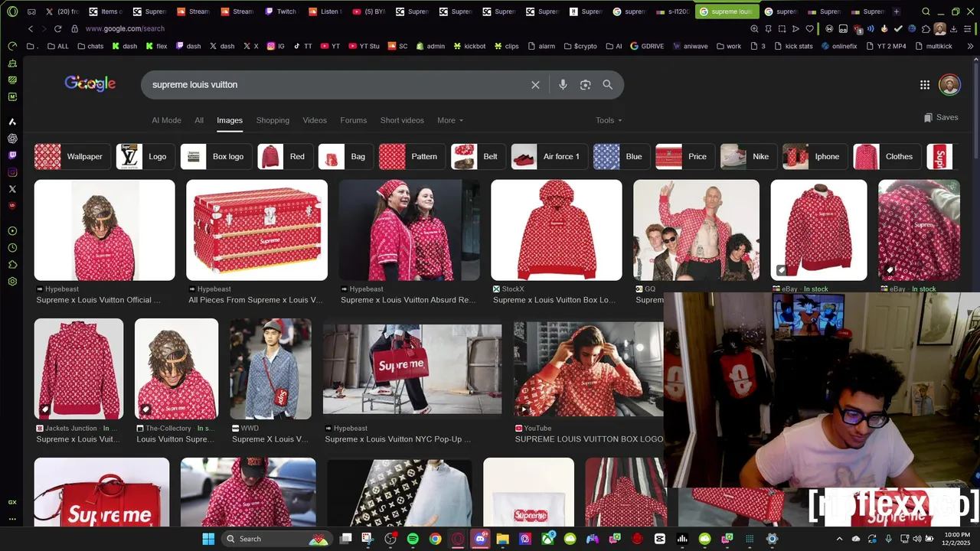Expand the Tools dropdown
The image size is (980, 551).
coord(609,120)
